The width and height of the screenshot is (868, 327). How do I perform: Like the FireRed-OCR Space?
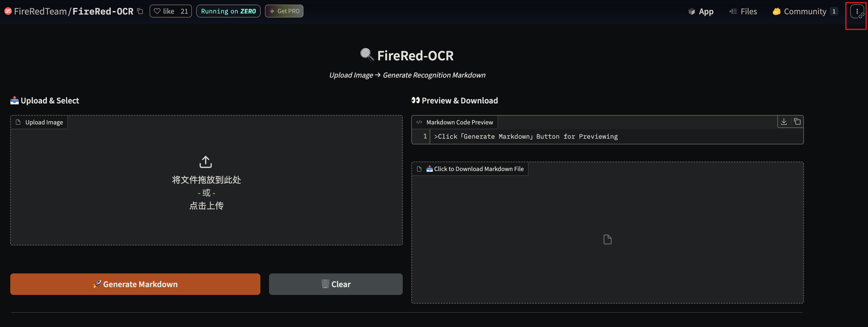point(164,11)
